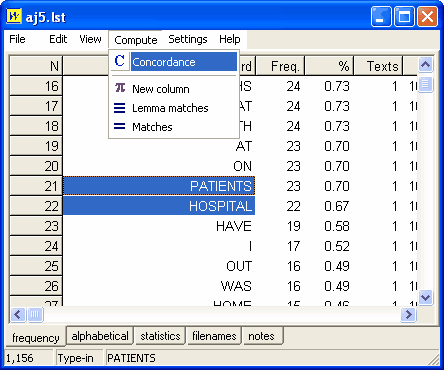Click the N column header
The height and width of the screenshot is (370, 444).
[36, 66]
